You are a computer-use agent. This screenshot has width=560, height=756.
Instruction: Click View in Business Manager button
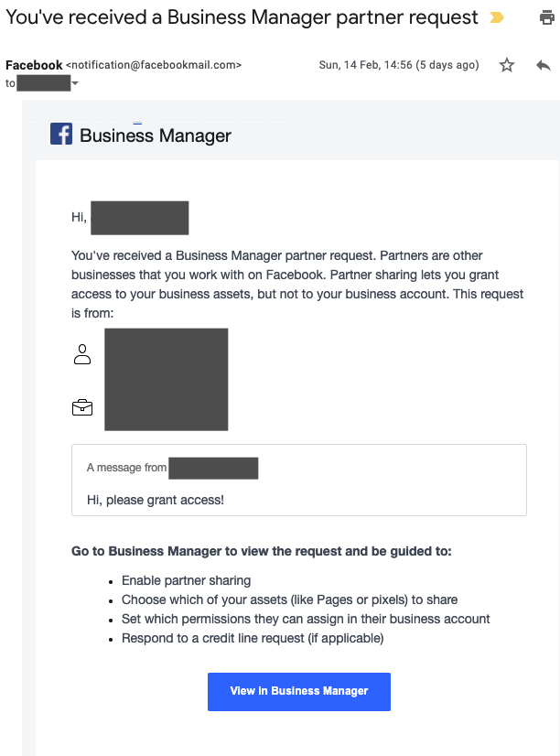click(x=299, y=691)
